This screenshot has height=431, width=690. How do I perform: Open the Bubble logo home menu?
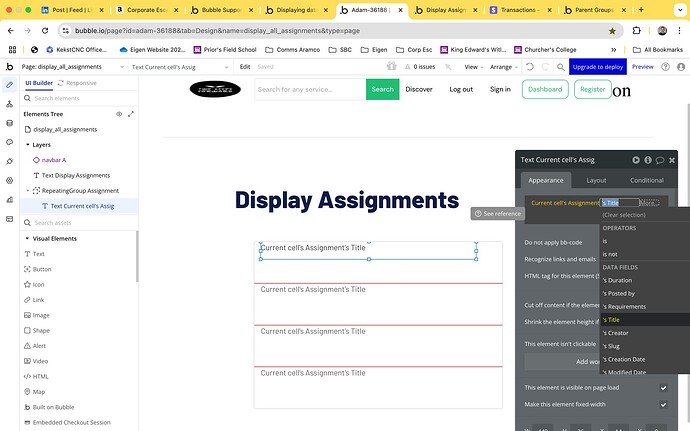tap(9, 67)
